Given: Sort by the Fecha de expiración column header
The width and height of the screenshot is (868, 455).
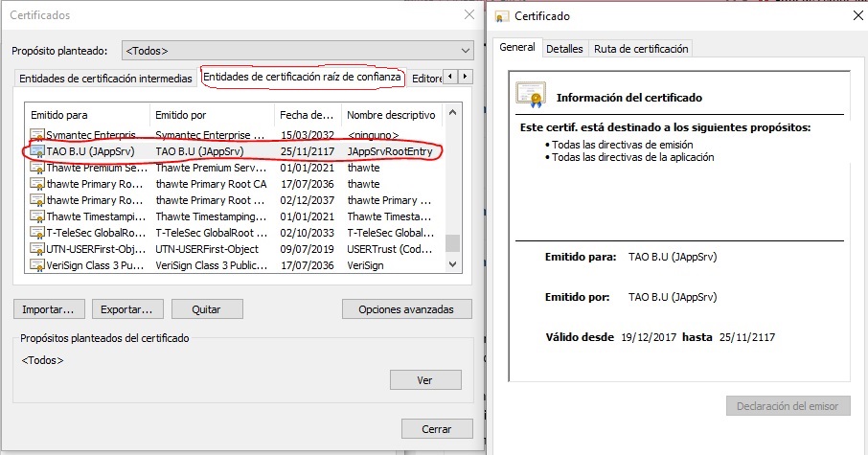Looking at the screenshot, I should (307, 115).
